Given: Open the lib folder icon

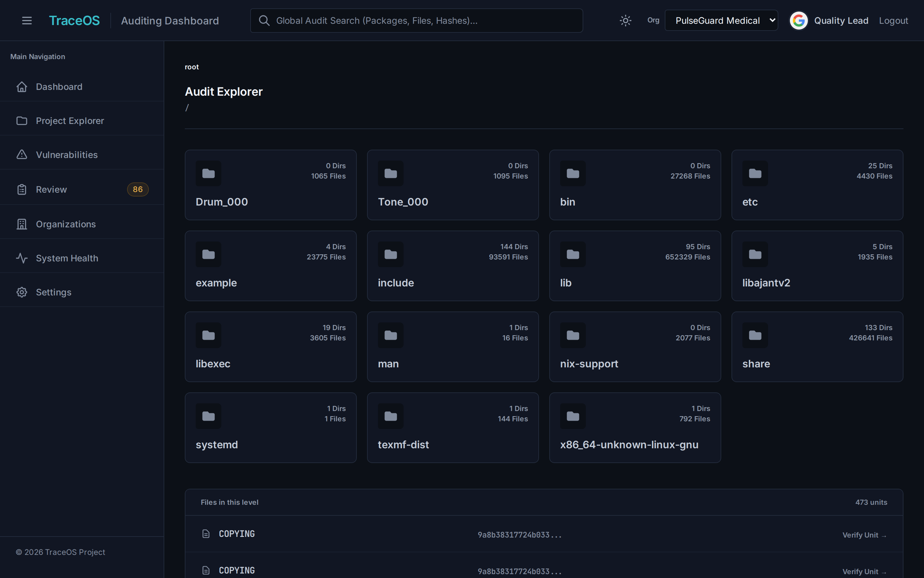Looking at the screenshot, I should tap(573, 255).
